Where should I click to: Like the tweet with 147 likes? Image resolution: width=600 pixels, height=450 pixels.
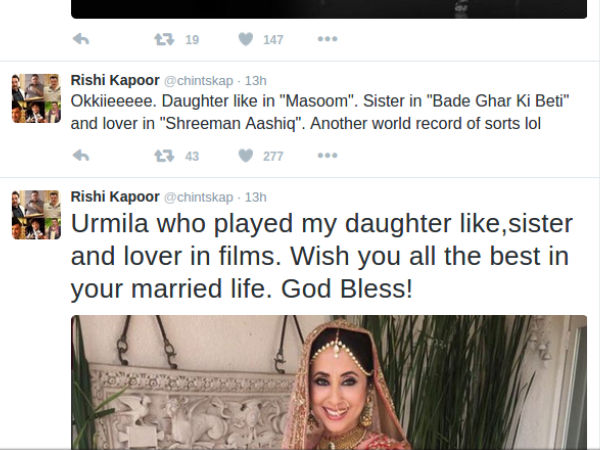point(246,40)
